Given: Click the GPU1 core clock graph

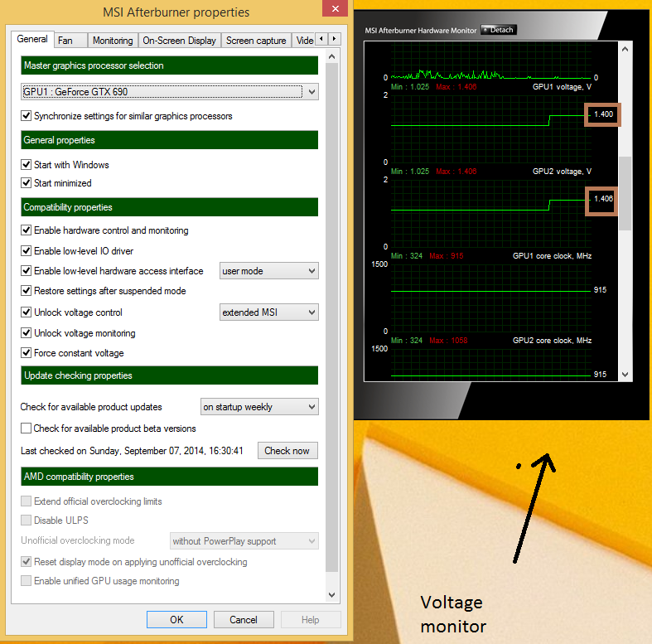Looking at the screenshot, I should [x=490, y=298].
